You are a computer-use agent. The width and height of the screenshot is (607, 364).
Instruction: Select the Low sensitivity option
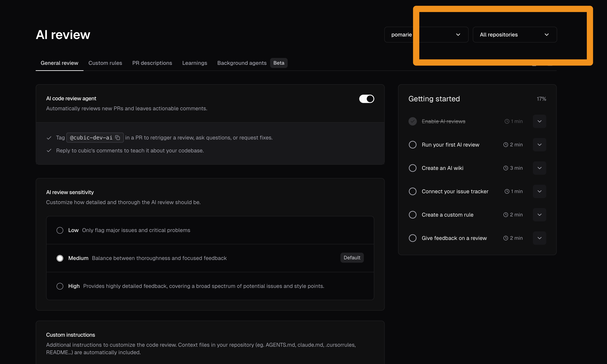[x=60, y=230]
